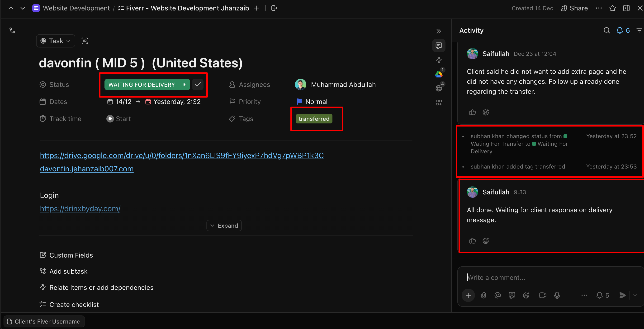Search the Activity panel

(x=606, y=30)
